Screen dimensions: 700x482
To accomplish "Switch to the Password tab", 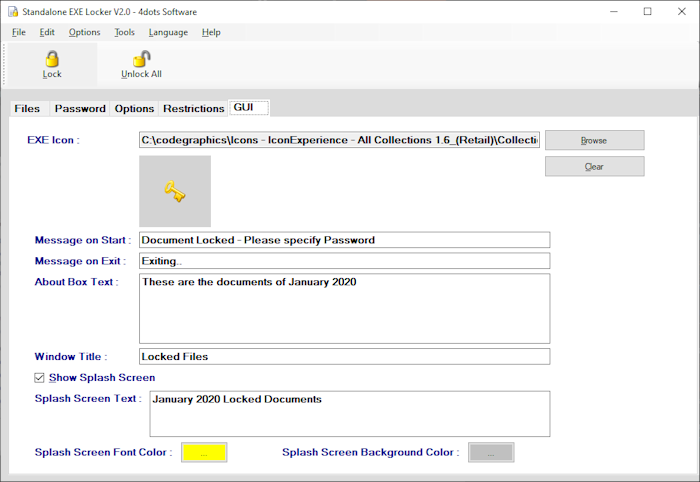I will pyautogui.click(x=80, y=108).
